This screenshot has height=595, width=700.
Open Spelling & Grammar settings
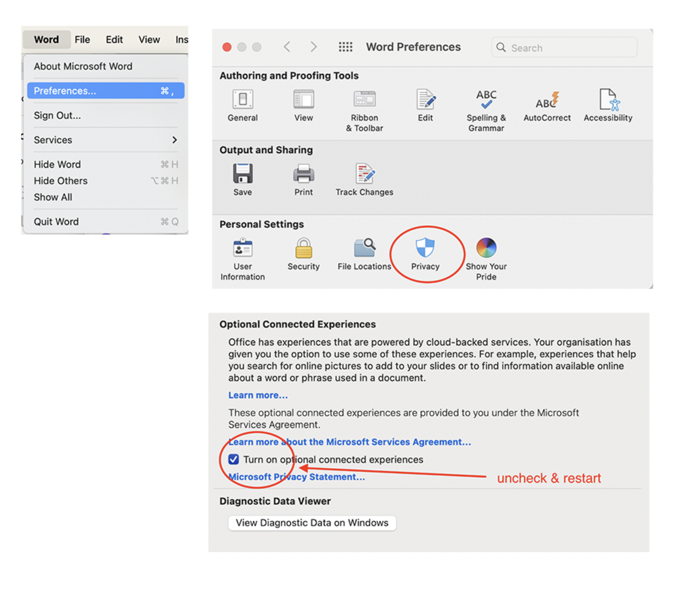point(486,100)
